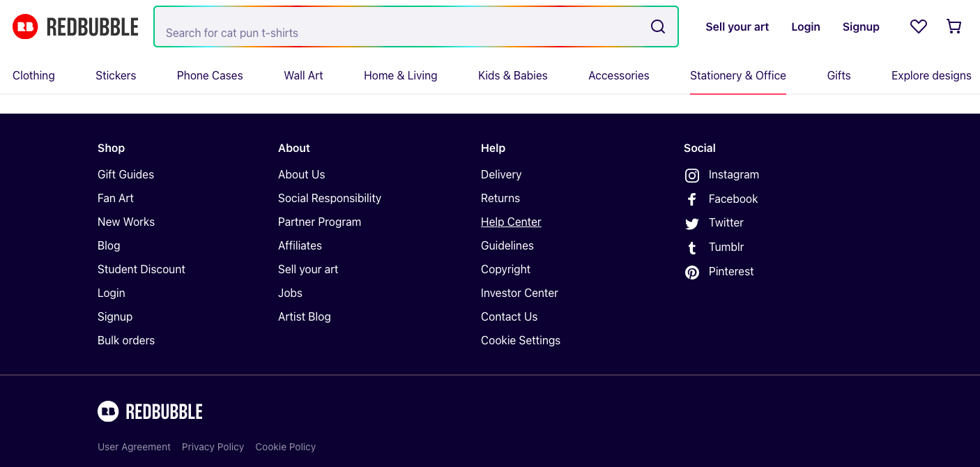Open the Jobs link

(x=290, y=293)
